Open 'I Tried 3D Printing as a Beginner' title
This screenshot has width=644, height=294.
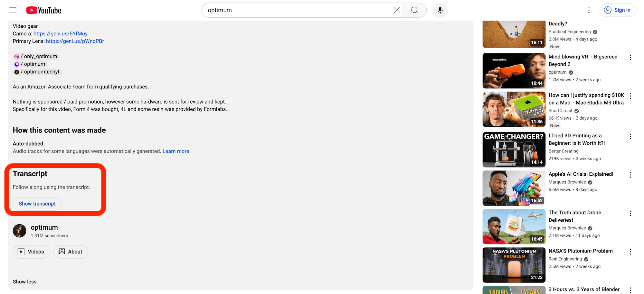tap(577, 139)
